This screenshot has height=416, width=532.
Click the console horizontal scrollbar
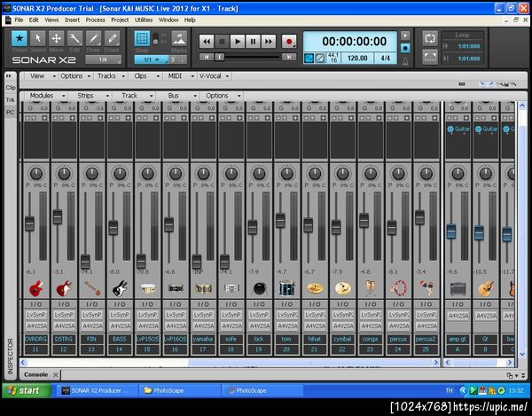230,363
